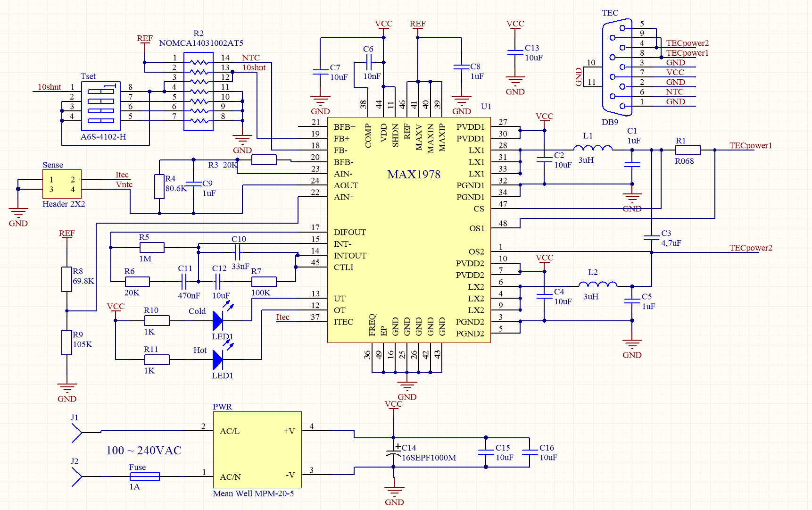Click the AOUT pin label on U1
This screenshot has height=510, width=812.
pyautogui.click(x=346, y=185)
